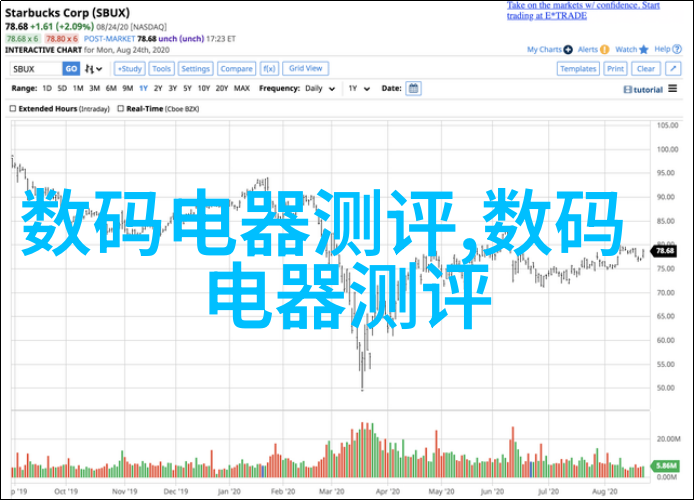Open the Watch link
The image size is (695, 500).
626,50
